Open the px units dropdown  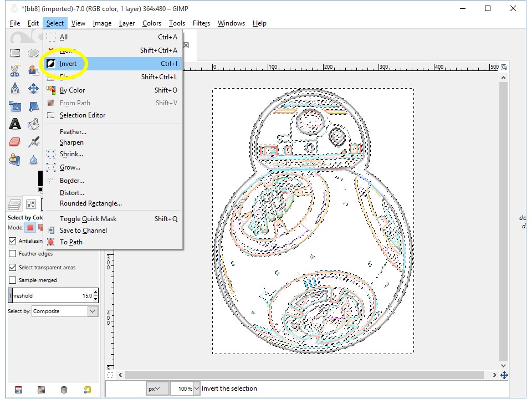pyautogui.click(x=157, y=388)
